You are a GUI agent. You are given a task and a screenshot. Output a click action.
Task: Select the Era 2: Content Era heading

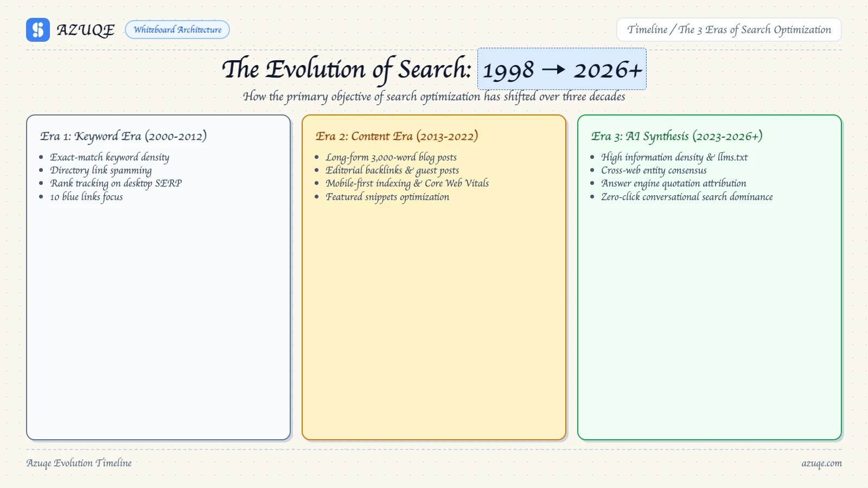pos(397,136)
